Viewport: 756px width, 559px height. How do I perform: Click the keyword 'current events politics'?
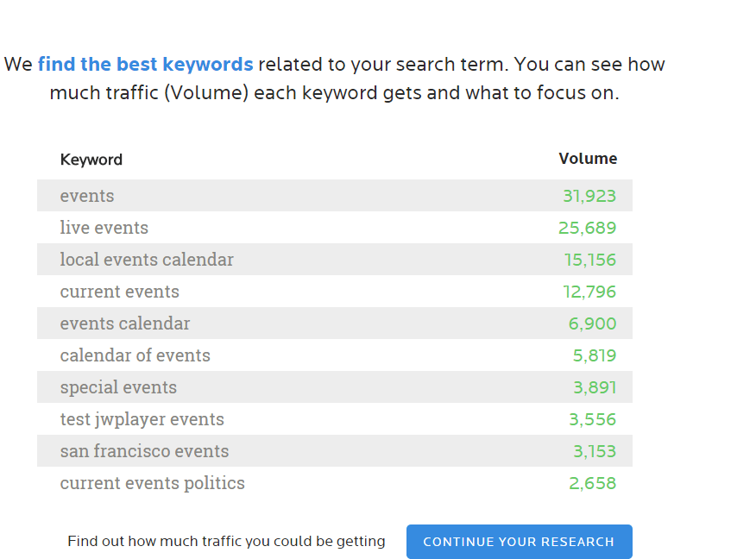(x=153, y=483)
